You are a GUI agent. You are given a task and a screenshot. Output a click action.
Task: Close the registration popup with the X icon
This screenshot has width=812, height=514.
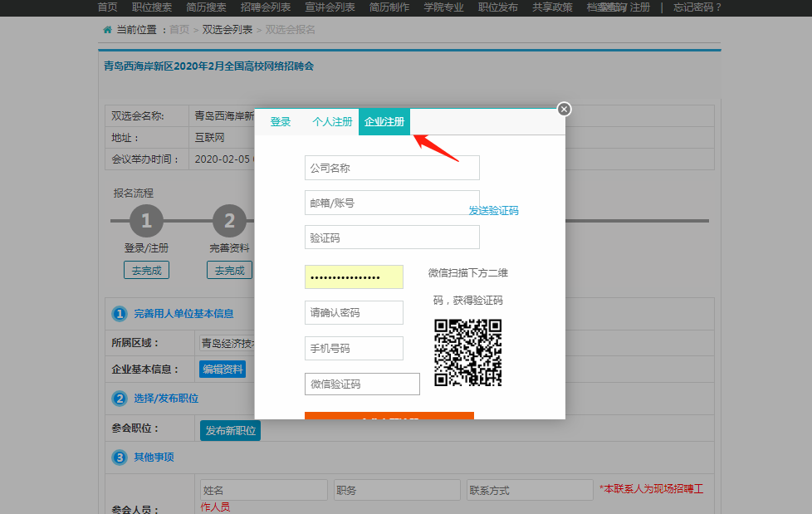[x=564, y=109]
